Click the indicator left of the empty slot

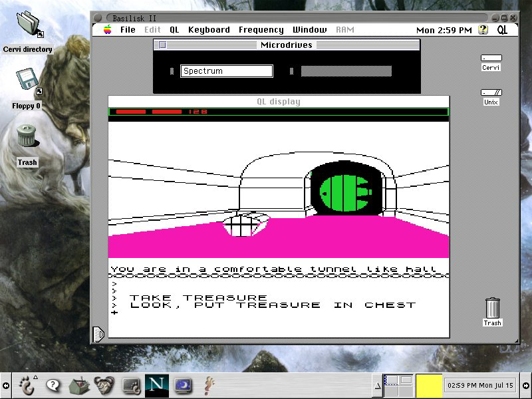click(291, 71)
